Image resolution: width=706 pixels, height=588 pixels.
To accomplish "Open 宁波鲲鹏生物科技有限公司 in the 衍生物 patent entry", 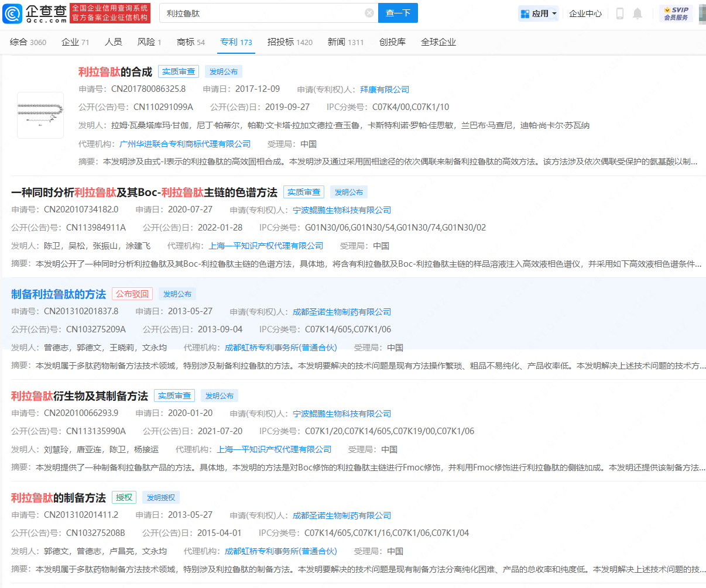I will (342, 414).
